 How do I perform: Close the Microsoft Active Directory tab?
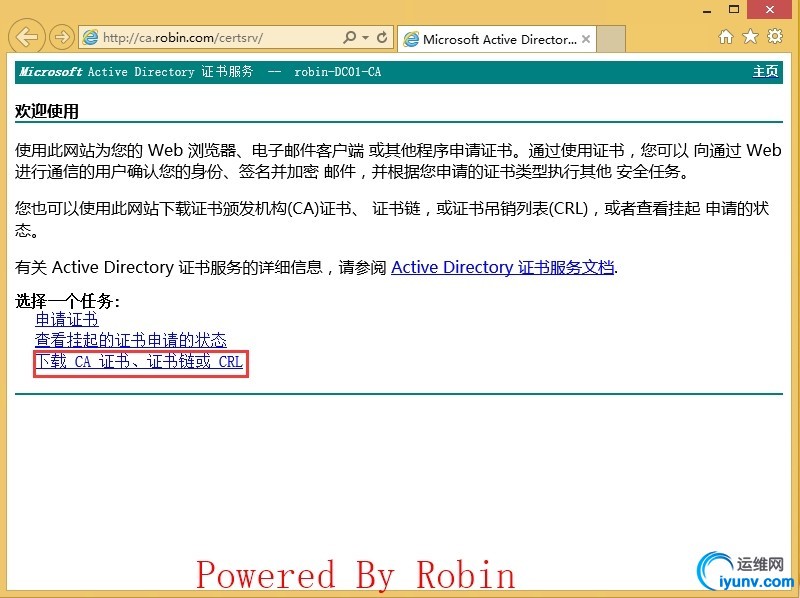[x=586, y=39]
